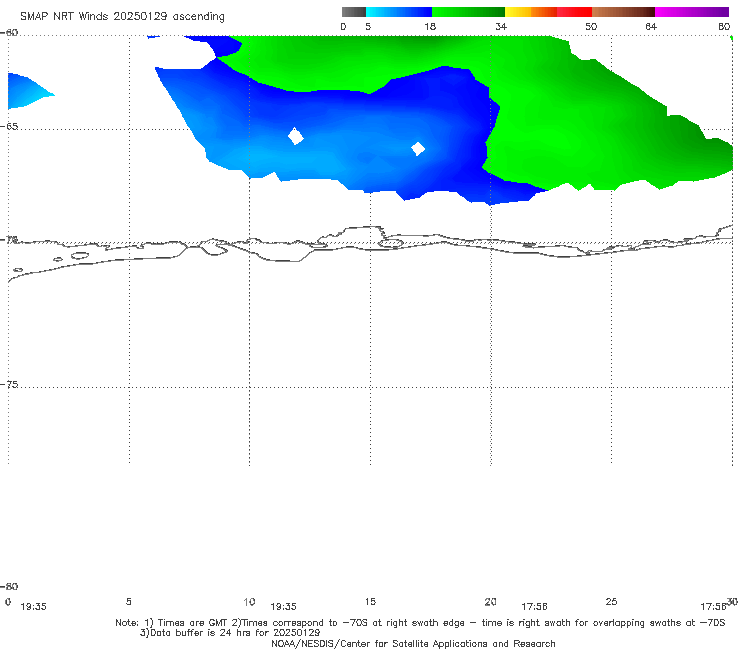Click the 19:35 time label near longitude 0
This screenshot has height=650, width=740.
[x=34, y=607]
